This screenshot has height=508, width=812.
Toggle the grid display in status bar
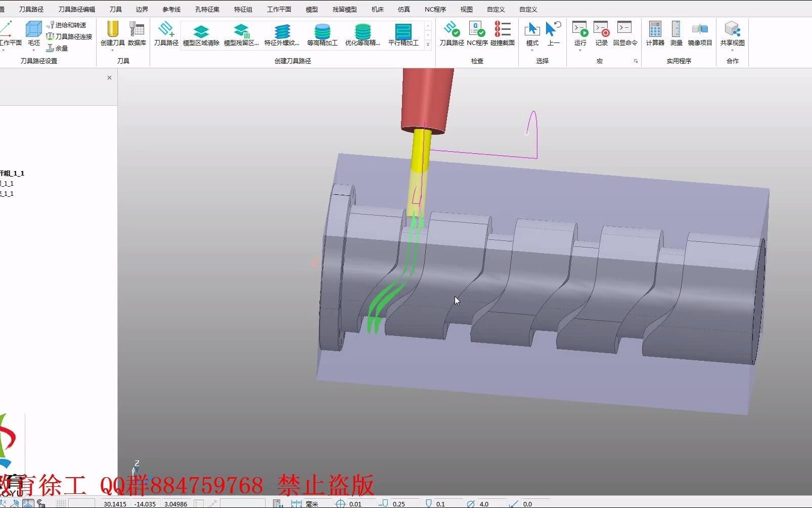coord(61,503)
